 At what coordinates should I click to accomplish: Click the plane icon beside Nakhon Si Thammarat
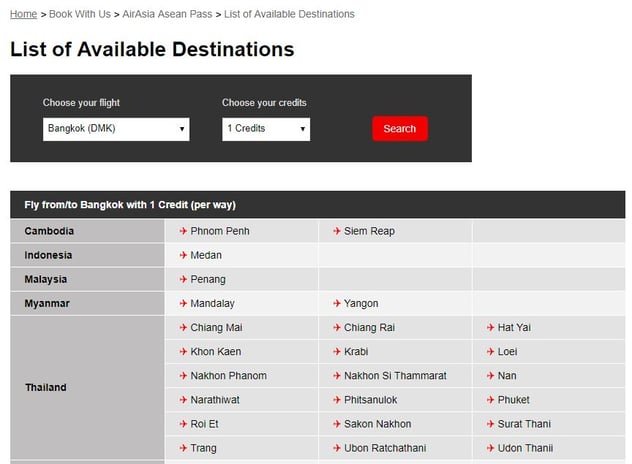click(x=337, y=376)
